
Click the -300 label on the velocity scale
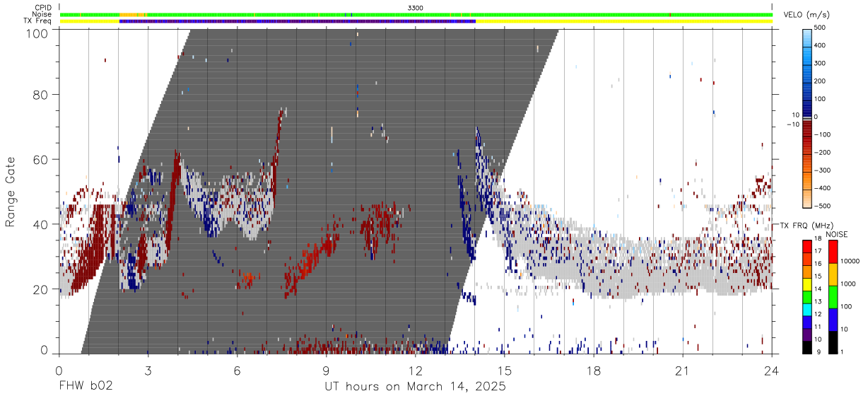click(x=822, y=170)
